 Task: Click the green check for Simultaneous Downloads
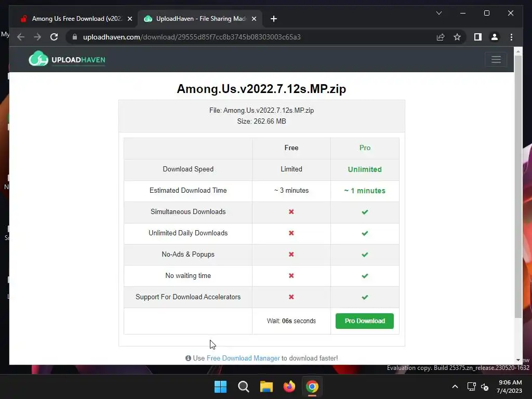tap(365, 212)
